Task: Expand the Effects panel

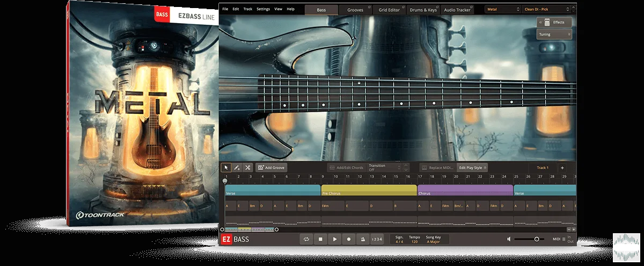Action: click(555, 23)
